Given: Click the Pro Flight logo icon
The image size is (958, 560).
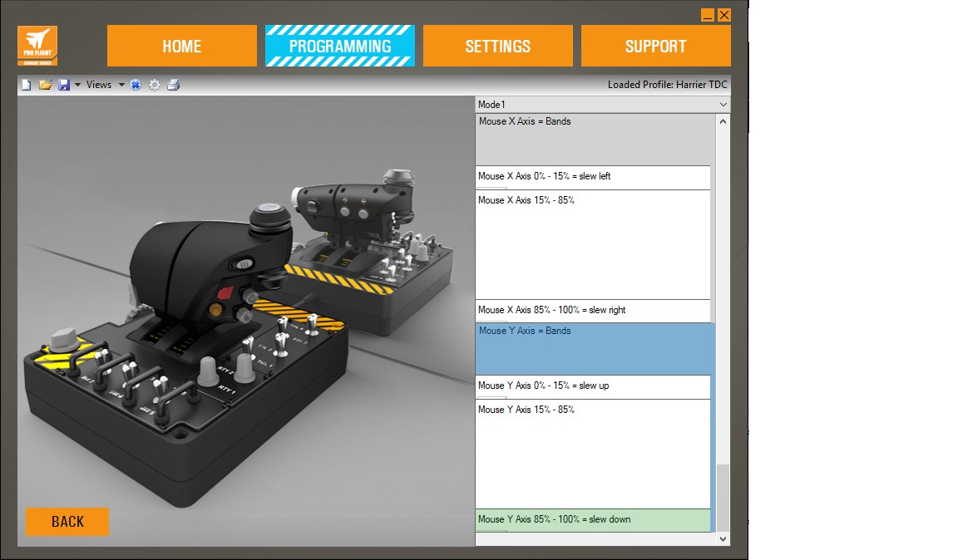Looking at the screenshot, I should [x=37, y=46].
